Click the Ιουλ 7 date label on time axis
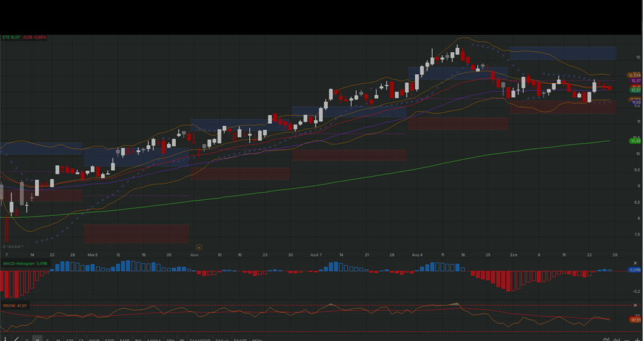The image size is (644, 341). point(316,255)
